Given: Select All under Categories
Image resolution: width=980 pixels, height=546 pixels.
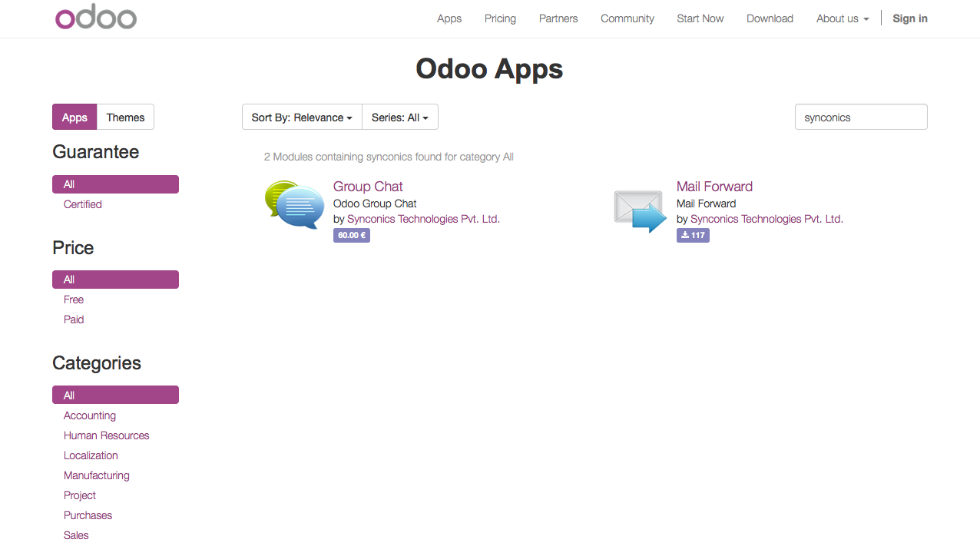Looking at the screenshot, I should [115, 395].
